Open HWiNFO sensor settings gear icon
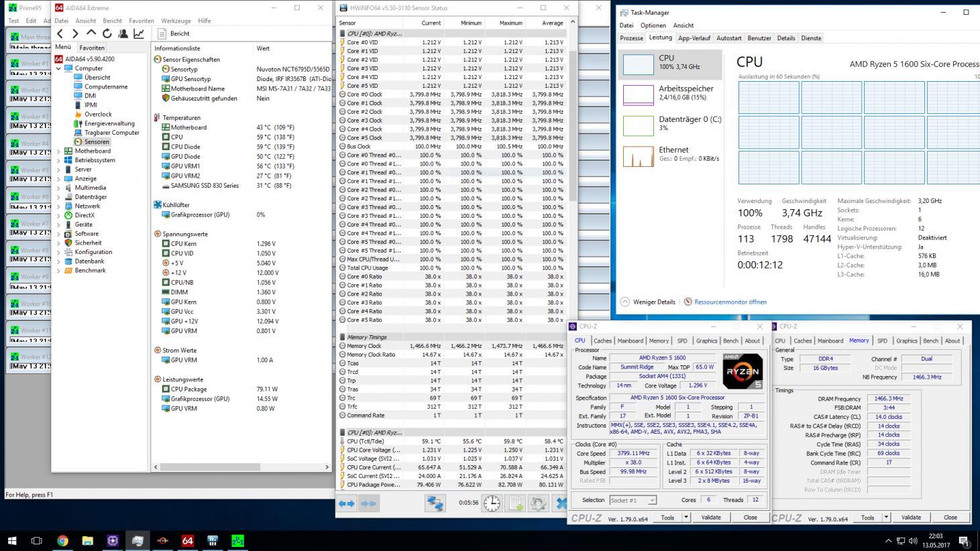The width and height of the screenshot is (980, 551). point(538,503)
